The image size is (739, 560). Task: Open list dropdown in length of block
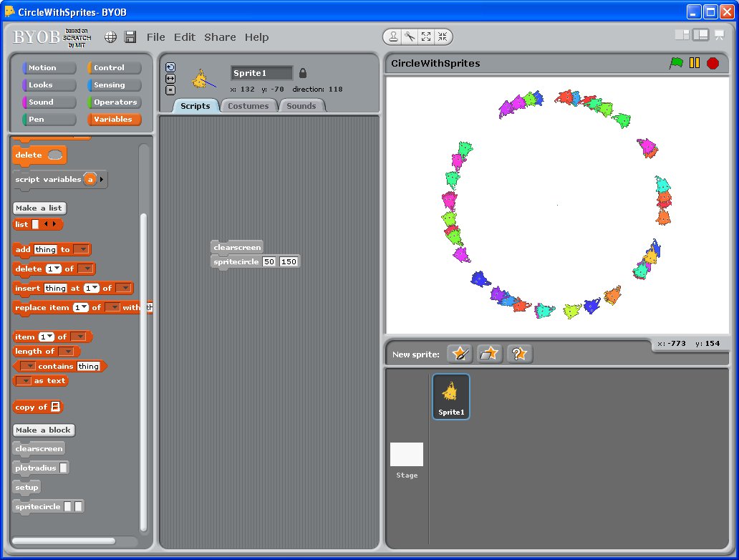tap(67, 351)
